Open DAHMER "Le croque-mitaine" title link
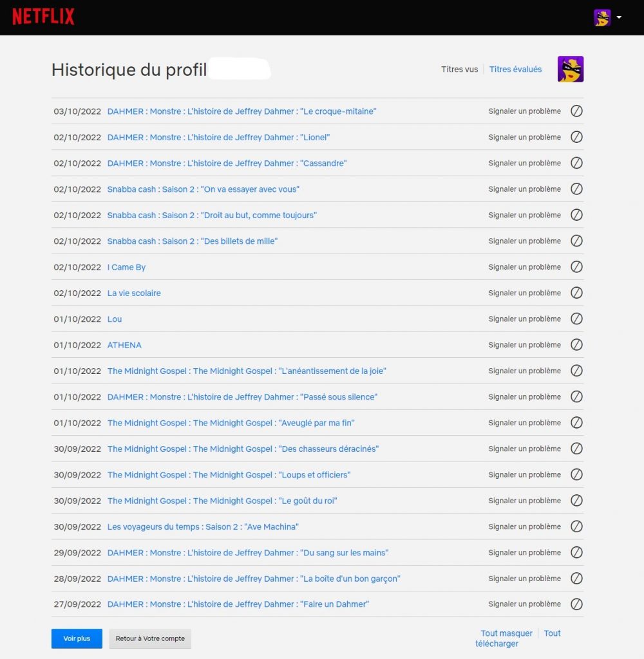The image size is (644, 659). click(242, 111)
